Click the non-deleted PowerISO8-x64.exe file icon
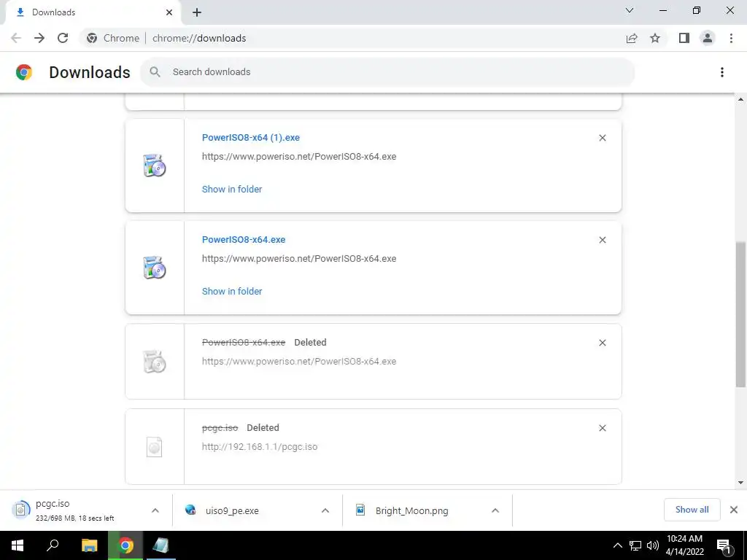 155,268
